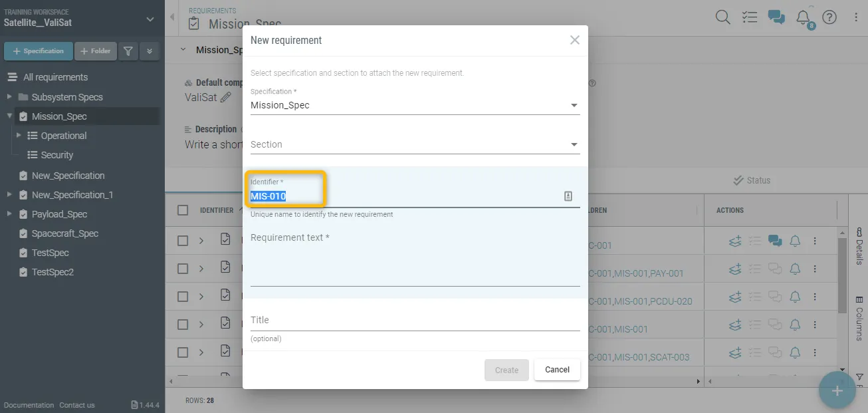Select Payload_Spec in the sidebar tree

point(59,214)
